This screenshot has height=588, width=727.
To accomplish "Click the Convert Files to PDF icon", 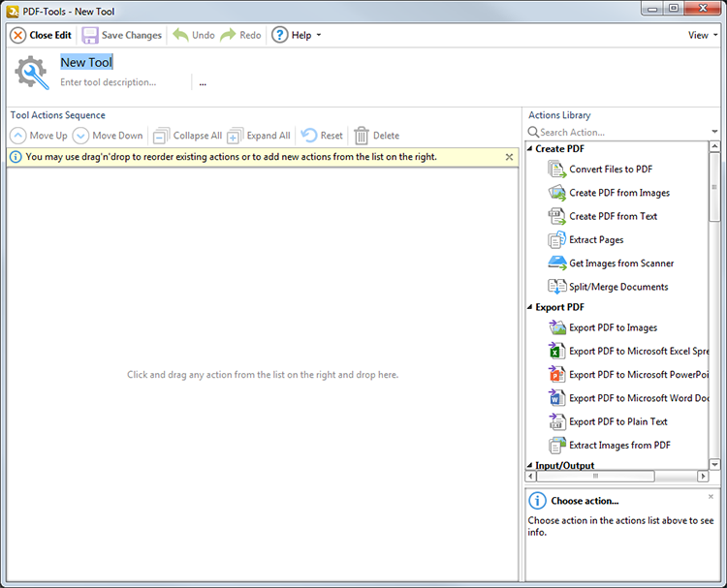I will tap(556, 170).
